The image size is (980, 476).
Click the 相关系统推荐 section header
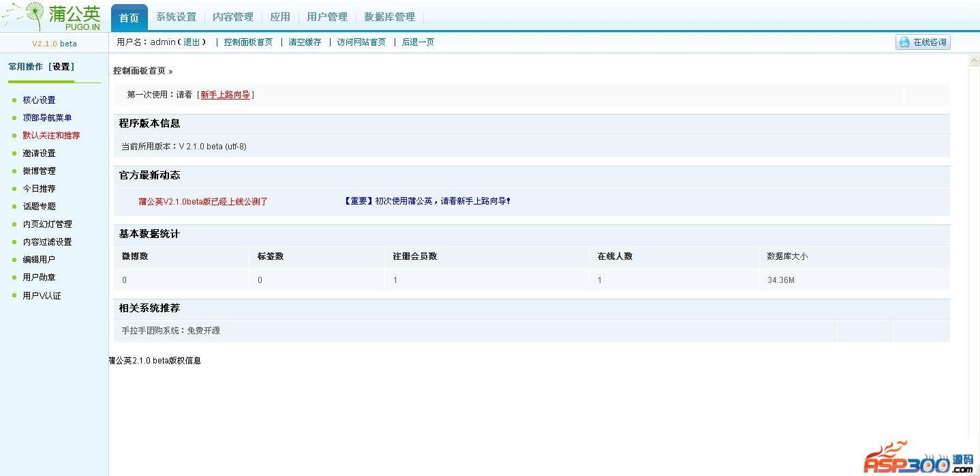(x=149, y=308)
